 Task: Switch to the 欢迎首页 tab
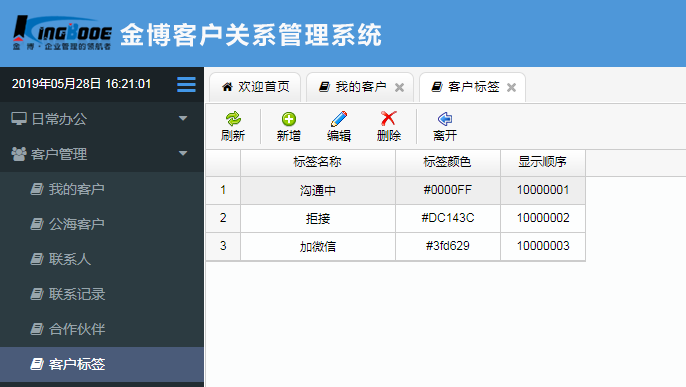pyautogui.click(x=255, y=87)
